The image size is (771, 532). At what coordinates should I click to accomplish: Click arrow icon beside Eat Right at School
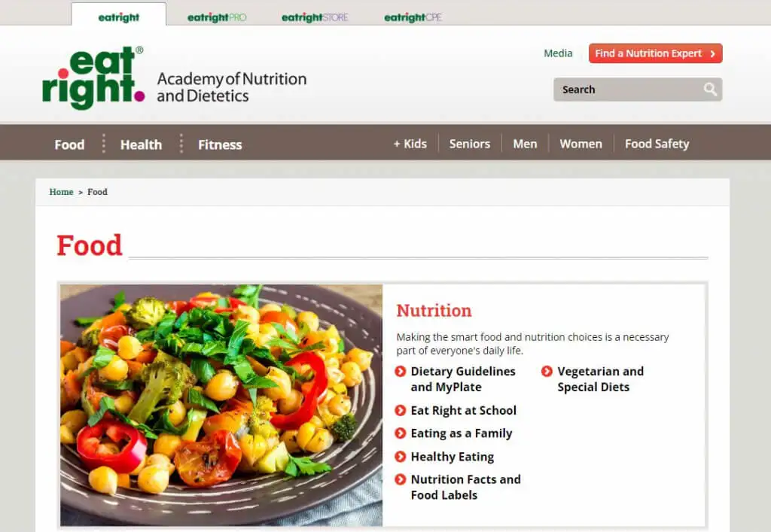coord(401,410)
